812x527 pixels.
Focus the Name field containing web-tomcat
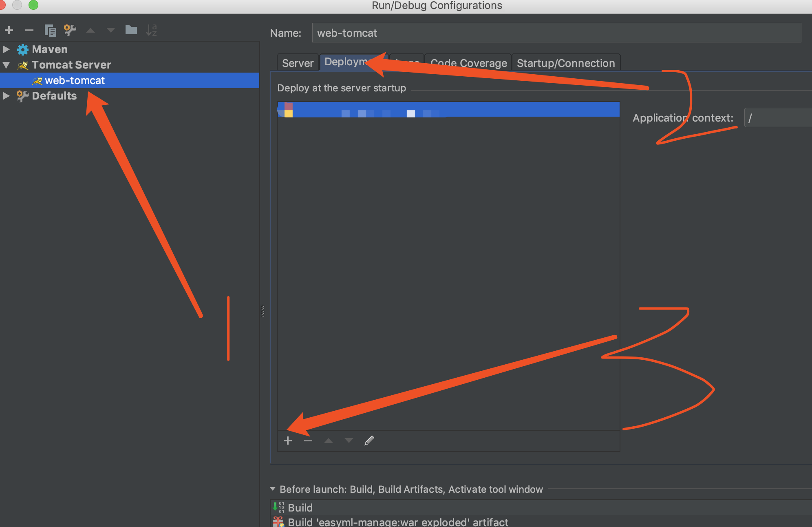point(556,33)
